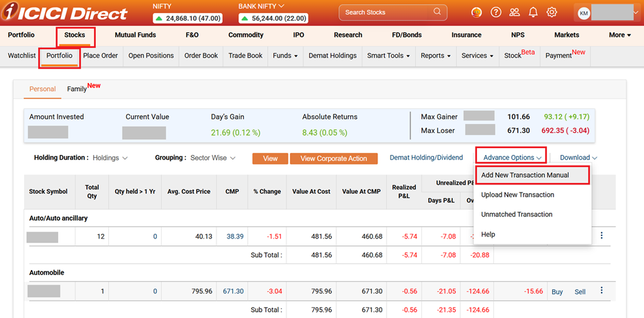Switch to the Family tab
The image size is (644, 318).
click(77, 89)
